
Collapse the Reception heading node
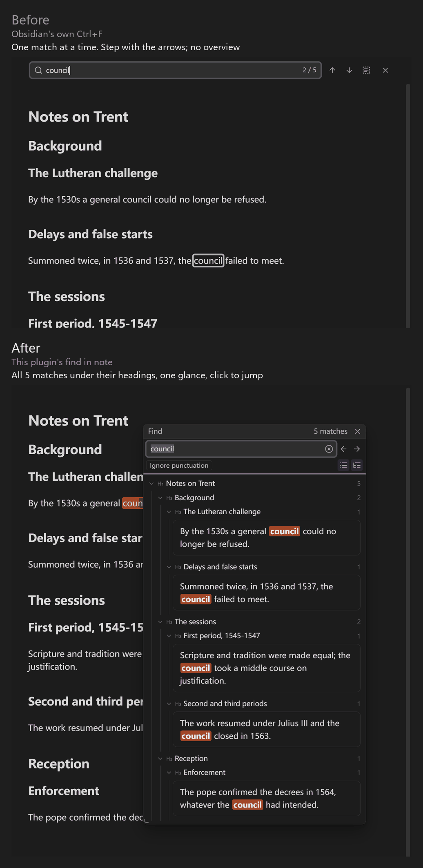tap(160, 759)
